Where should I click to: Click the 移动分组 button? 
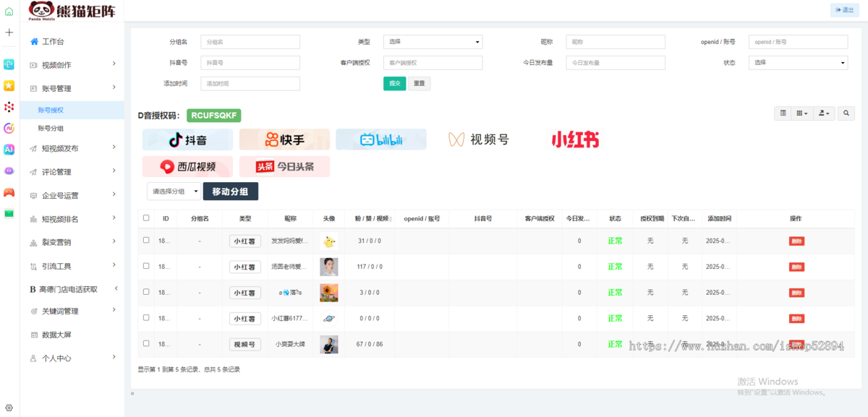231,192
